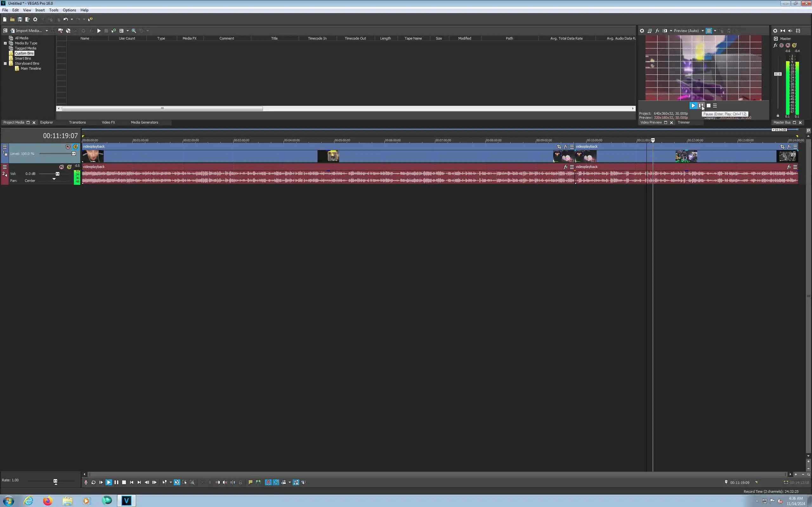Switch to the Video FX tab
812x507 pixels.
108,122
